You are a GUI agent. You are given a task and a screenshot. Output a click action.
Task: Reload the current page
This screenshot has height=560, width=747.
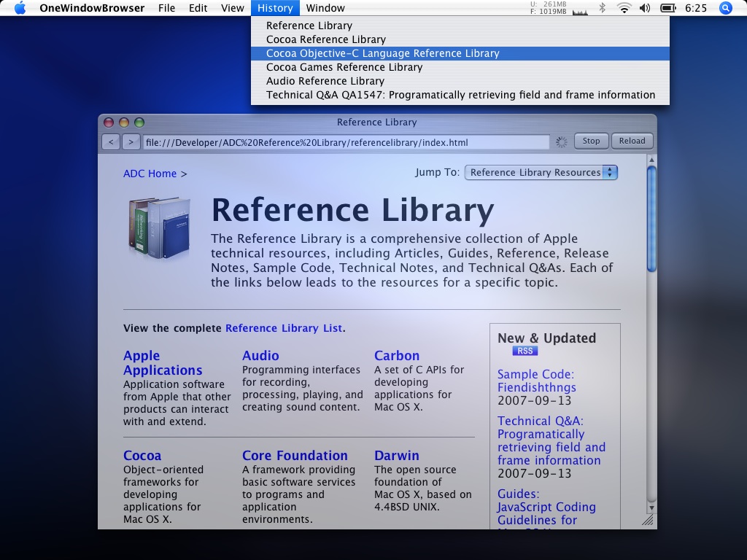pyautogui.click(x=632, y=141)
